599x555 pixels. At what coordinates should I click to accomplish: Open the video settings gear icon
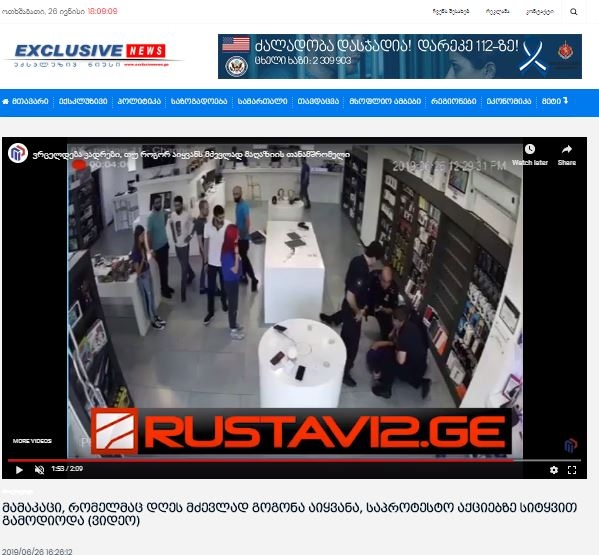point(554,470)
